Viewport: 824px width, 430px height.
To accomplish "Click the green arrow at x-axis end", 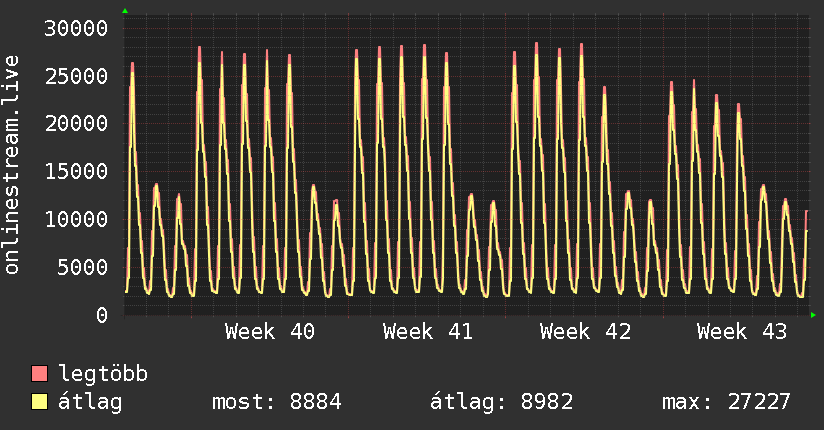I will (813, 315).
